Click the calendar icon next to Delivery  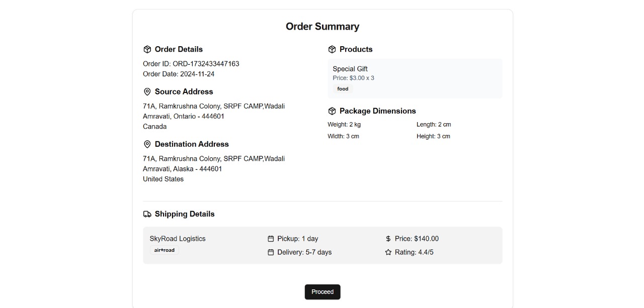pos(271,252)
